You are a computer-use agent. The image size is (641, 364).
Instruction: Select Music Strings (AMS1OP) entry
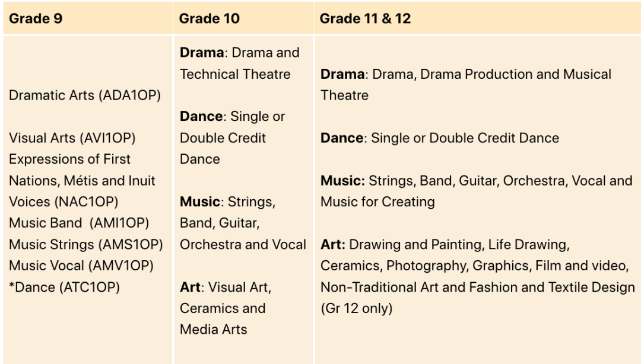pyautogui.click(x=86, y=244)
